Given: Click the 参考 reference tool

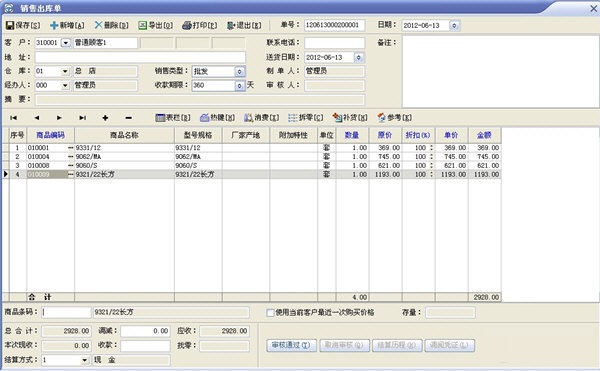Looking at the screenshot, I should pyautogui.click(x=395, y=118).
